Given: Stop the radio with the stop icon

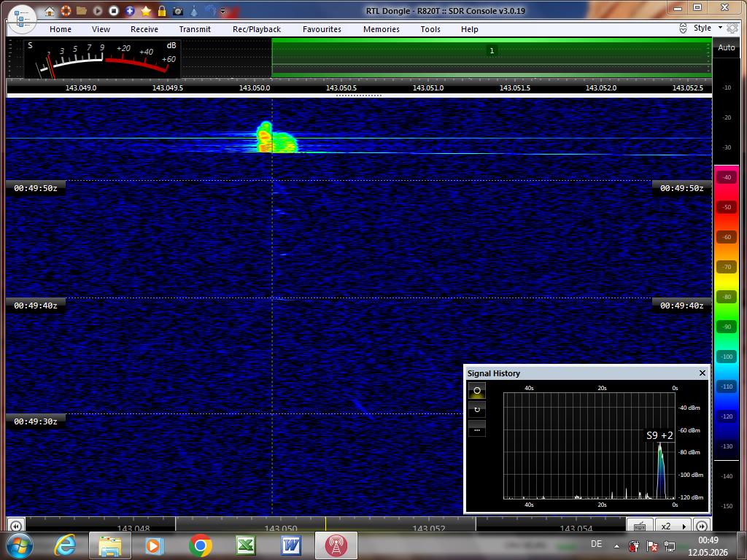Looking at the screenshot, I should 114,10.
